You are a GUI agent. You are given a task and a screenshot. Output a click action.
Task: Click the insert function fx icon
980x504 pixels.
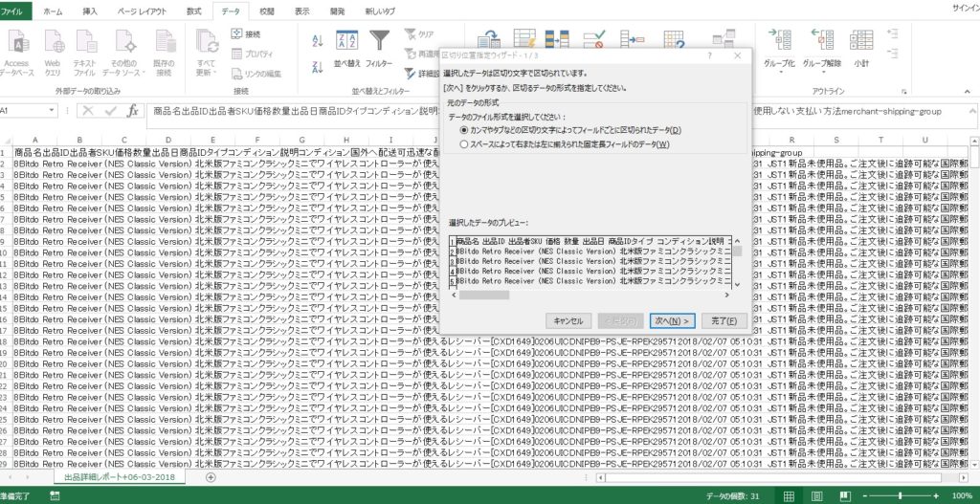click(x=132, y=111)
